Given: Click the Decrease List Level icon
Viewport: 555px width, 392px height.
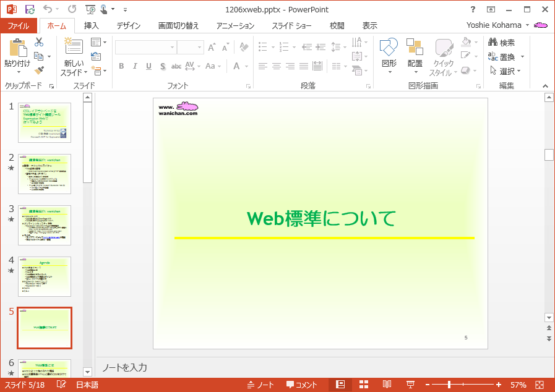Looking at the screenshot, I should click(x=307, y=47).
